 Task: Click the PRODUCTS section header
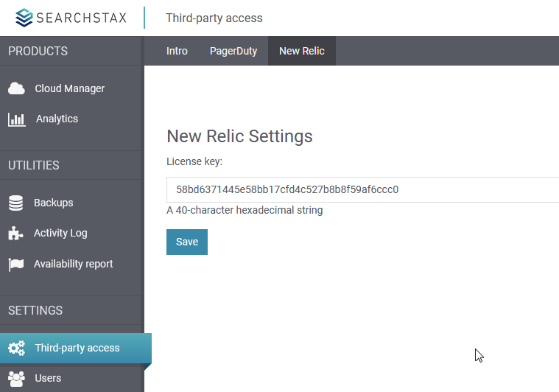click(38, 51)
